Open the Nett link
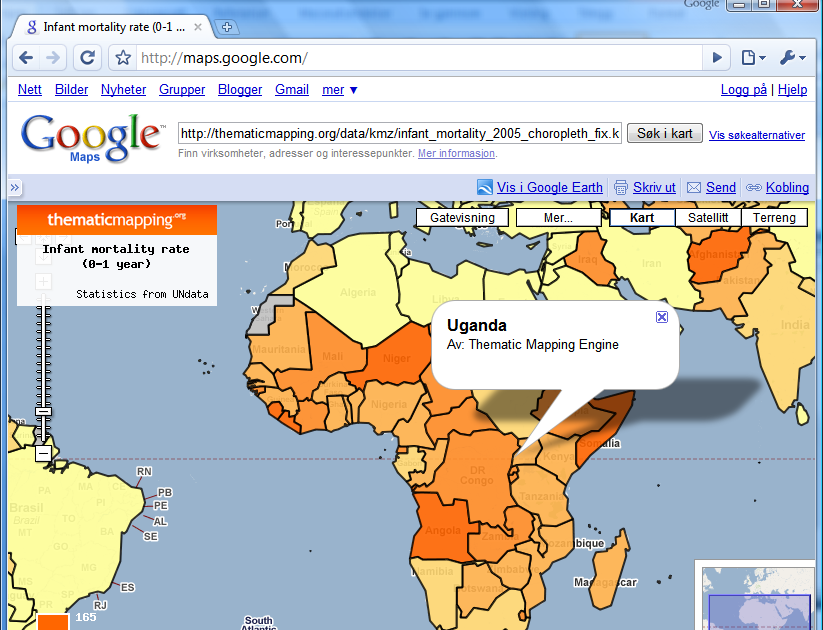Viewport: 823px width, 630px height. [29, 90]
